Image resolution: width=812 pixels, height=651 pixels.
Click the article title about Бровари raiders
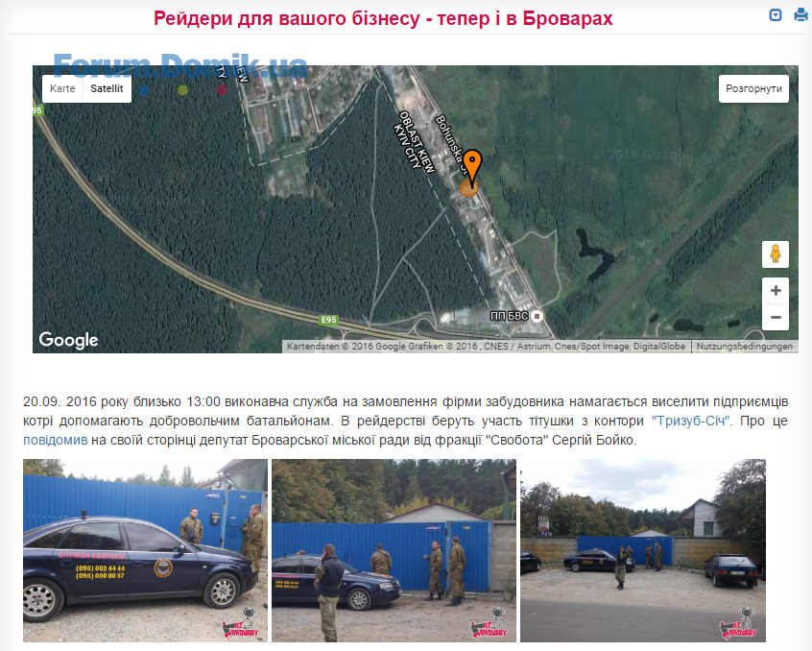(383, 18)
